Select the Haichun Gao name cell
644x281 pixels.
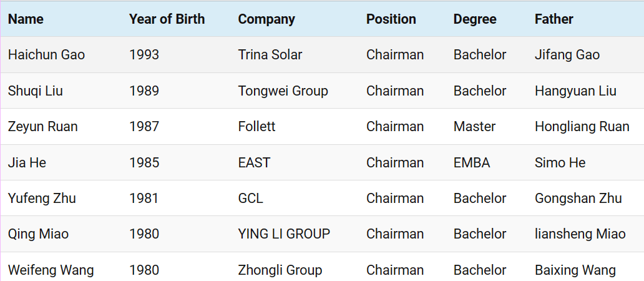46,55
